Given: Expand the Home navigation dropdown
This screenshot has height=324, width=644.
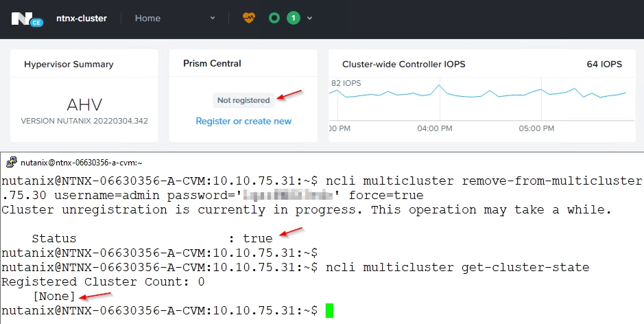Looking at the screenshot, I should click(213, 19).
